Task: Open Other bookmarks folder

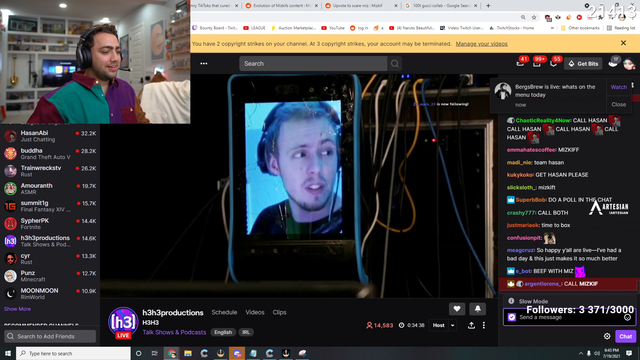Action: coord(580,28)
